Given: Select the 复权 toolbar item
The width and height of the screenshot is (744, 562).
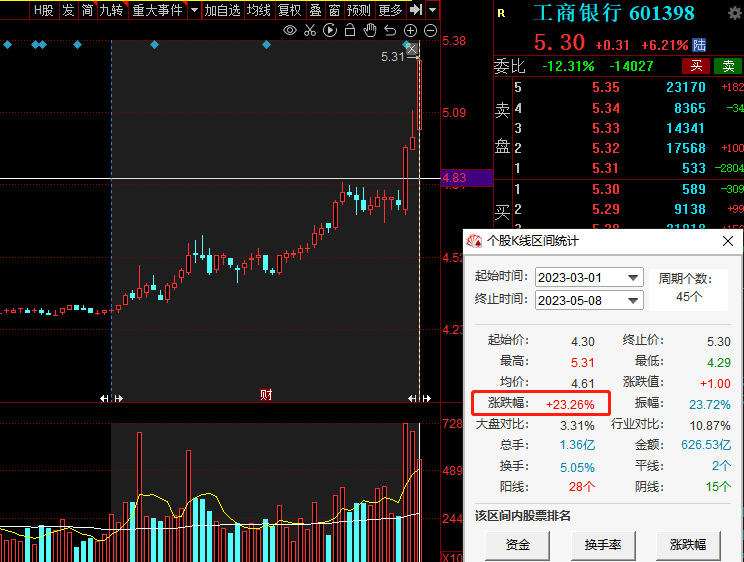Looking at the screenshot, I should coord(289,10).
